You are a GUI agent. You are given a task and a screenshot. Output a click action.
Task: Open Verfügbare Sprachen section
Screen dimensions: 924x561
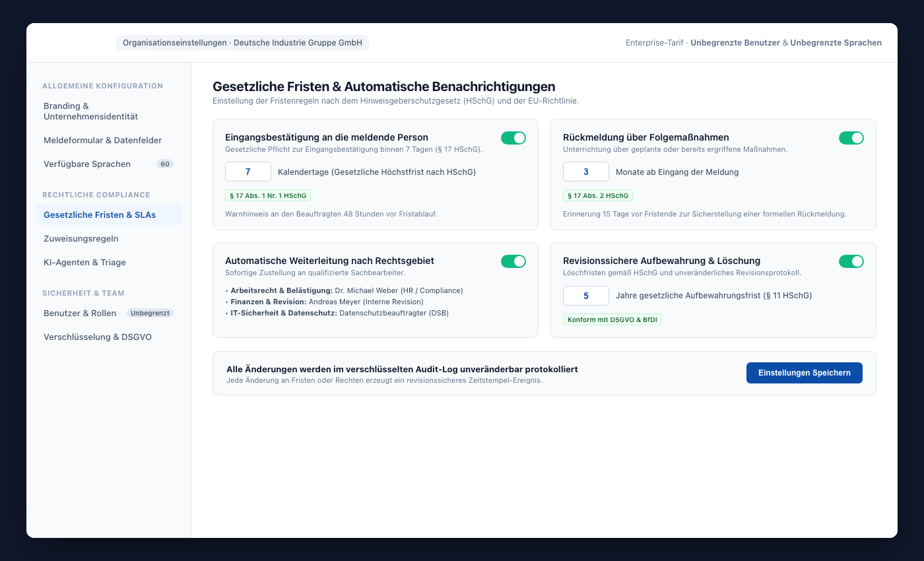[x=108, y=164]
